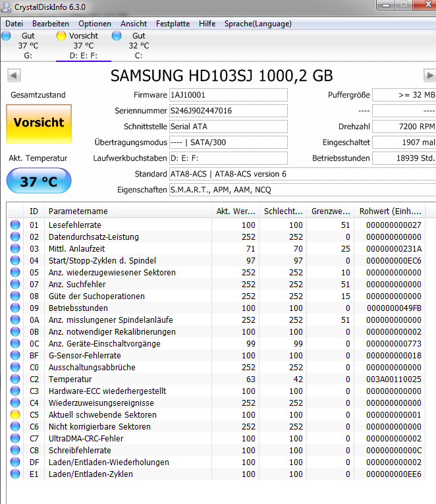
Task: Select the D: E: F: drive tab
Action: click(x=84, y=45)
